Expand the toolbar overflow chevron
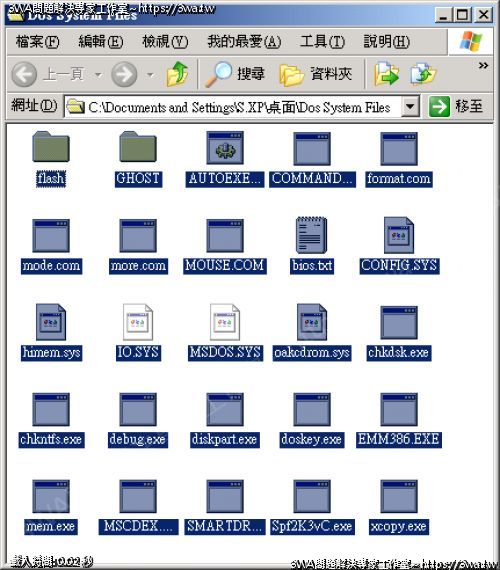500x570 pixels. [x=483, y=65]
